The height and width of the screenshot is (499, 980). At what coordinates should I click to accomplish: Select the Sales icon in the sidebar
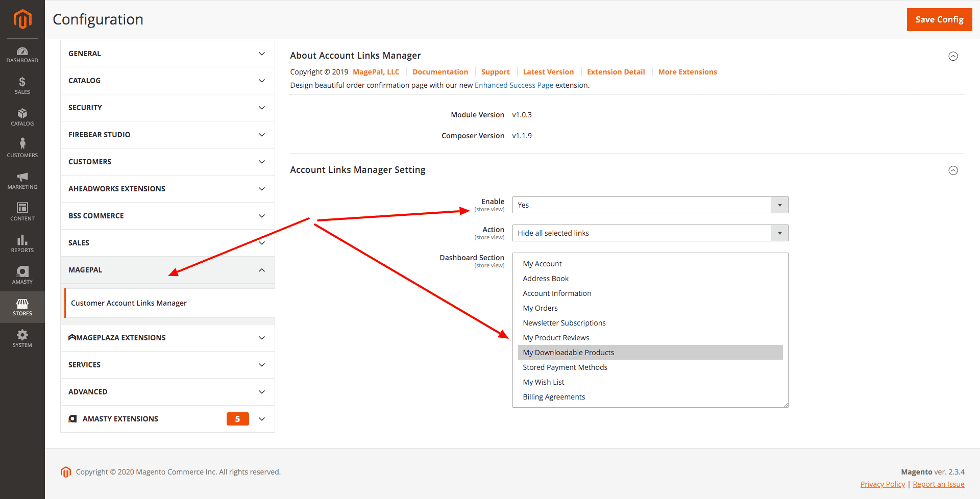(x=22, y=86)
